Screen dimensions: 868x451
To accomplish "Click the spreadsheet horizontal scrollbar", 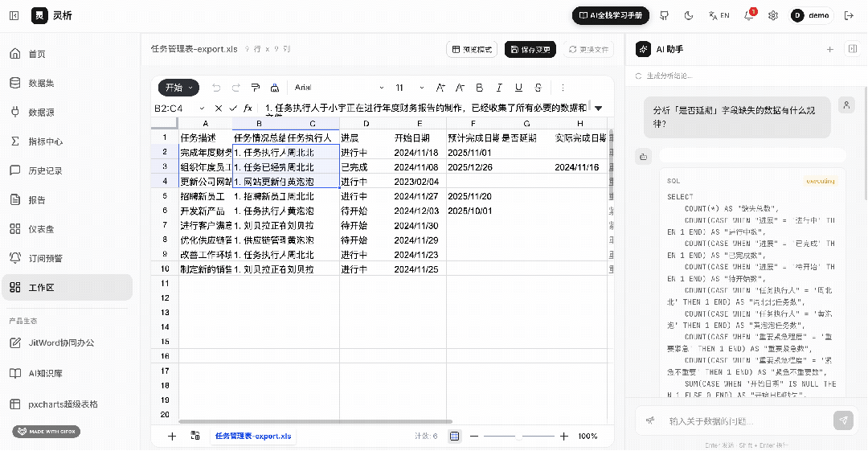I will [x=316, y=421].
